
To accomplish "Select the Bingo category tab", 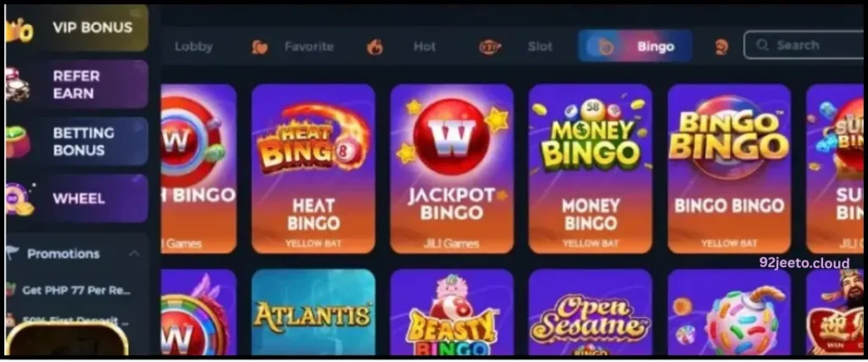I will [x=635, y=46].
